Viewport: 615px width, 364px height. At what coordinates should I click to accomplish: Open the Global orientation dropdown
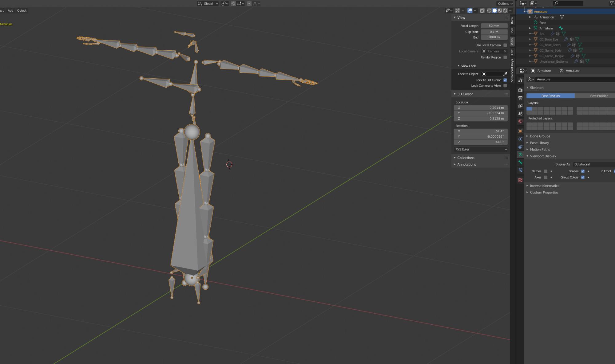pos(208,4)
